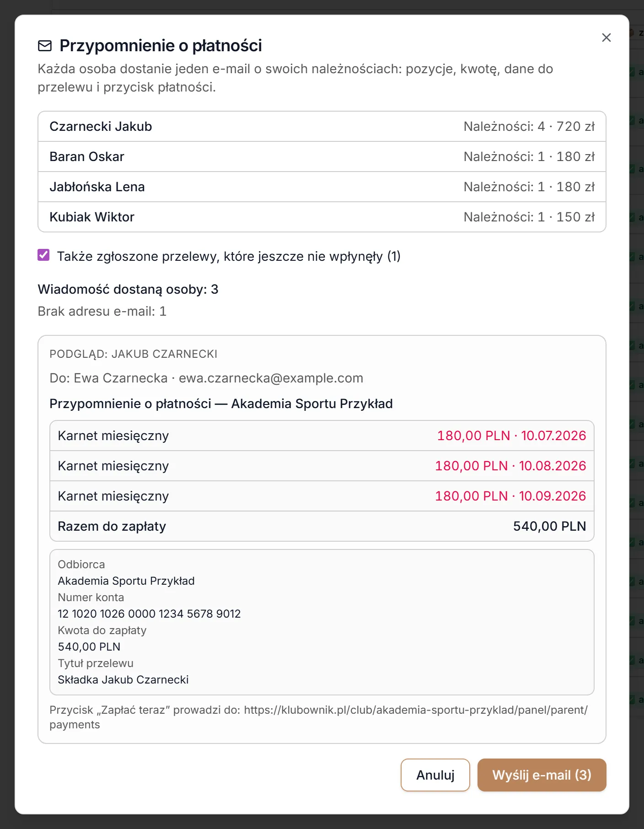Click 'Akademia Sportu Przykład' under Odbiorca
This screenshot has width=644, height=829.
126,581
